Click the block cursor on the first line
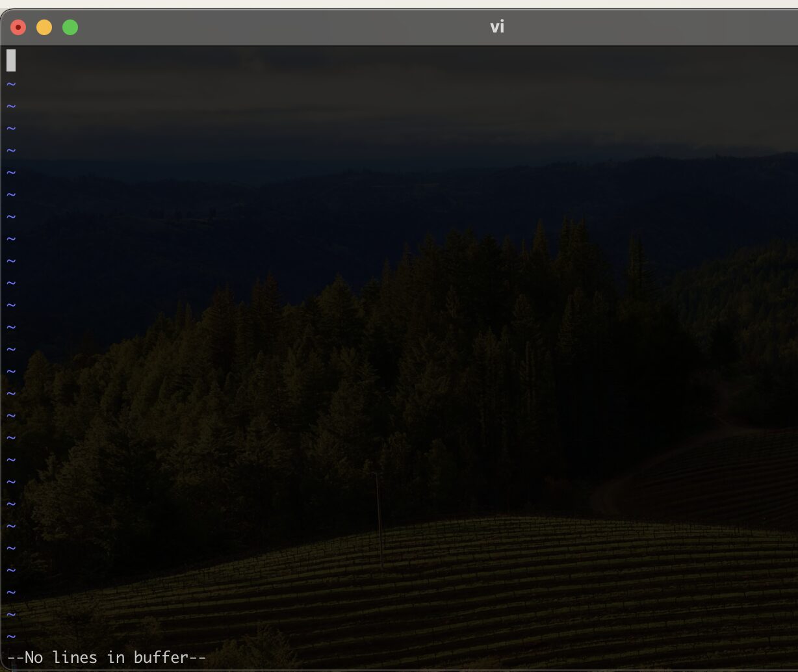Viewport: 798px width, 672px height. pos(11,60)
